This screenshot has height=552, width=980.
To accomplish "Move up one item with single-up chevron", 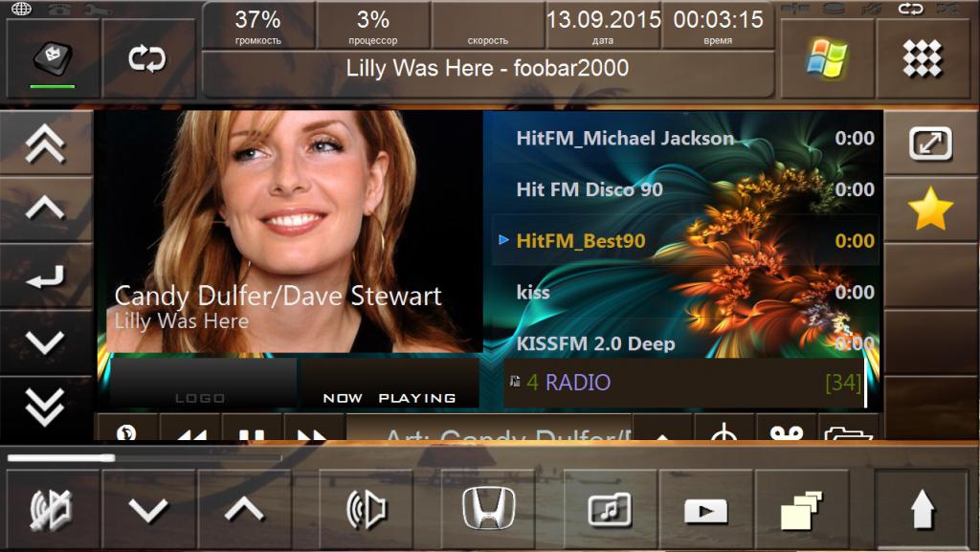I will point(45,209).
